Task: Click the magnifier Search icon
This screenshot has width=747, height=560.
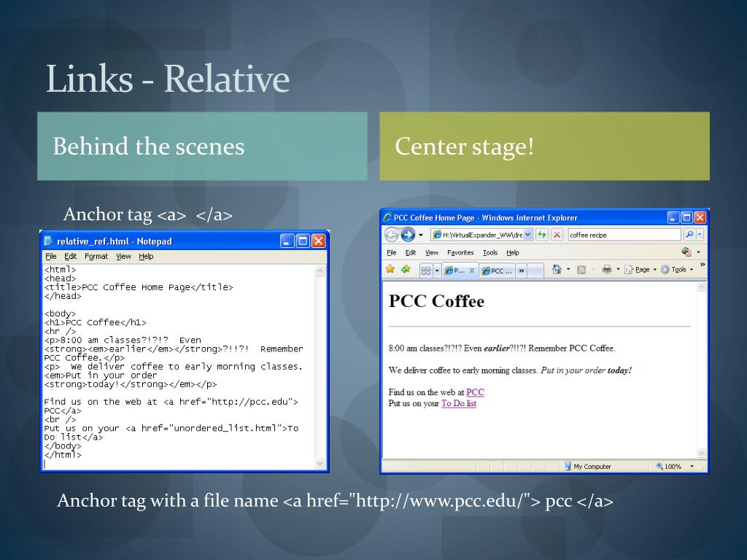Action: (x=689, y=234)
